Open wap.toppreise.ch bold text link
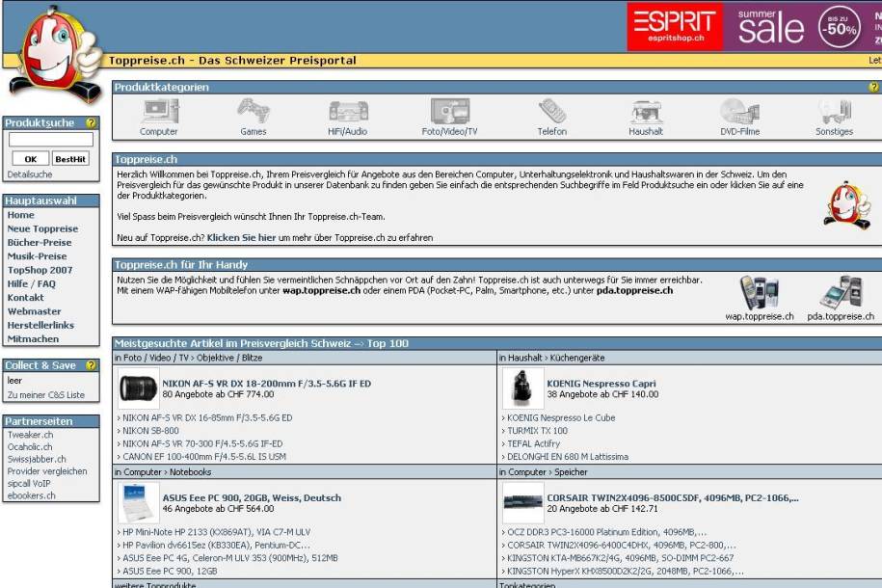The width and height of the screenshot is (882, 588). tap(321, 290)
